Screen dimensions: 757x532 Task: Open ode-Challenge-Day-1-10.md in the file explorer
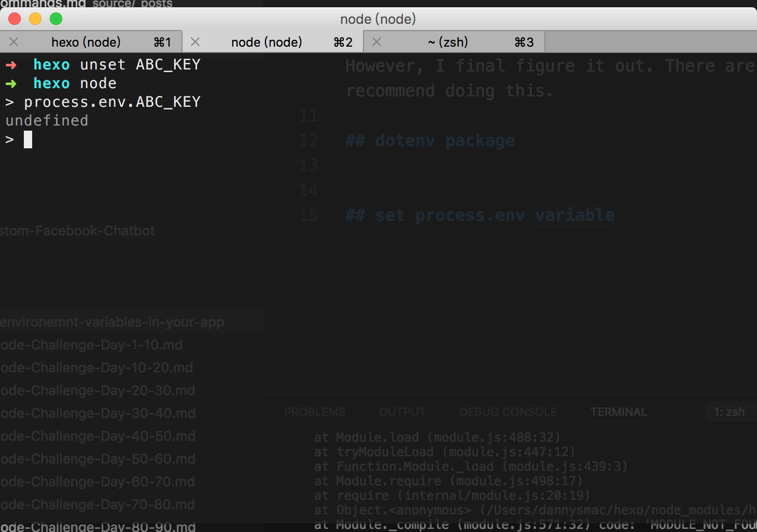pos(91,345)
